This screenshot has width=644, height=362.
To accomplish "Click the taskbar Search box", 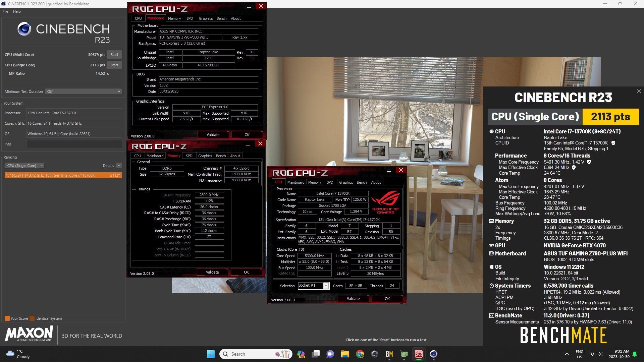I will point(256,354).
